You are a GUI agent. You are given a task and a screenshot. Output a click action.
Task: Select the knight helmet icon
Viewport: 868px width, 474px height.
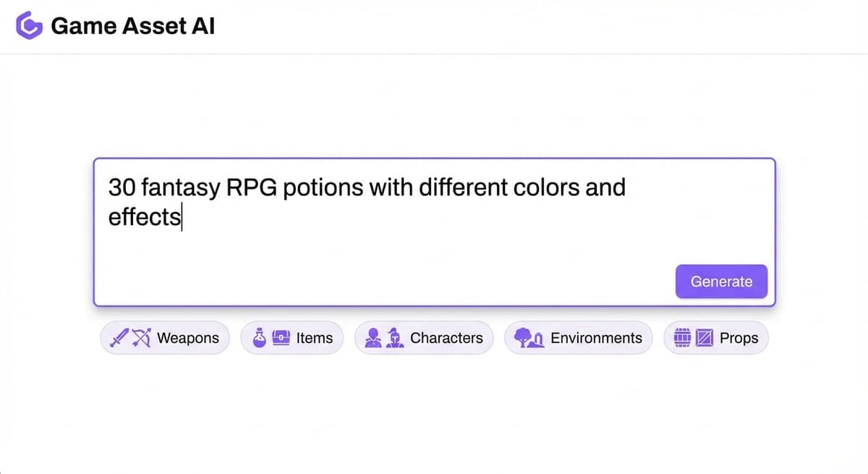click(x=394, y=338)
